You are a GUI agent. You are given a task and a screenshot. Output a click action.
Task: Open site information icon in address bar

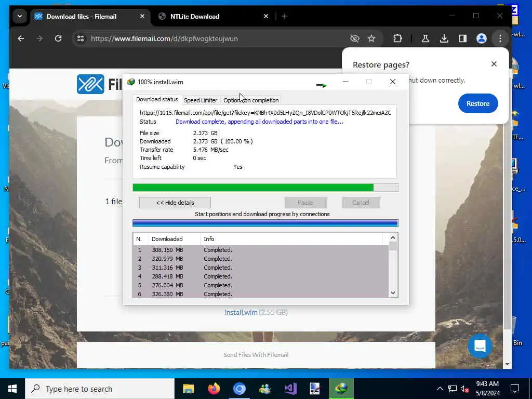click(81, 38)
